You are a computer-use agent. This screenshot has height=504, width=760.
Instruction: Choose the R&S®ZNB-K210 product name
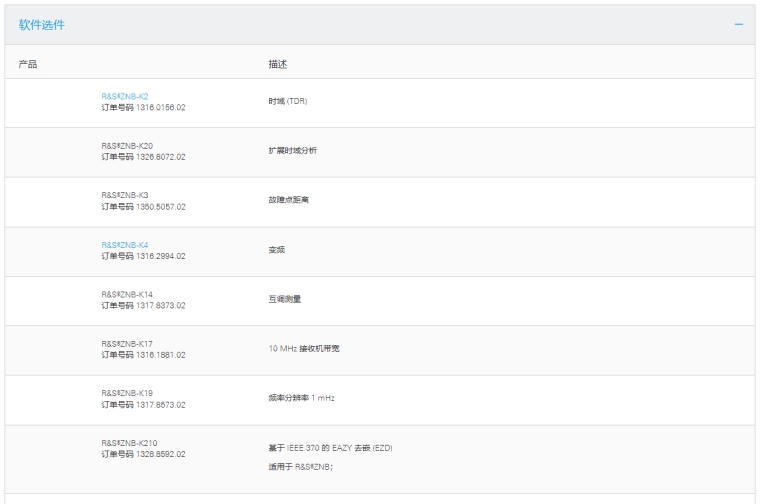coord(129,443)
